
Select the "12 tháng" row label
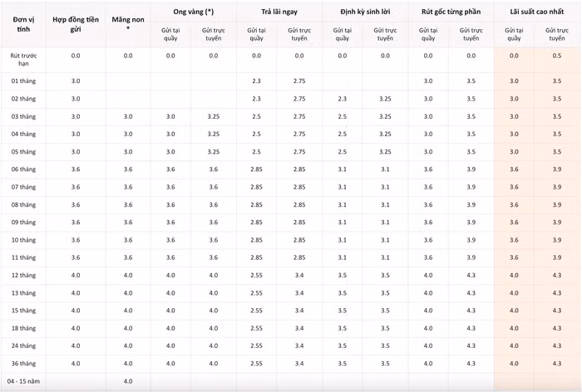coord(23,275)
